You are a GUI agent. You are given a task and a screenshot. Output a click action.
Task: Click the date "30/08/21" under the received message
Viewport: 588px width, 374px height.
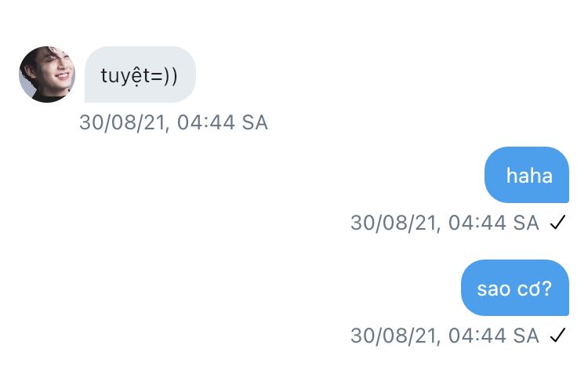123,123
